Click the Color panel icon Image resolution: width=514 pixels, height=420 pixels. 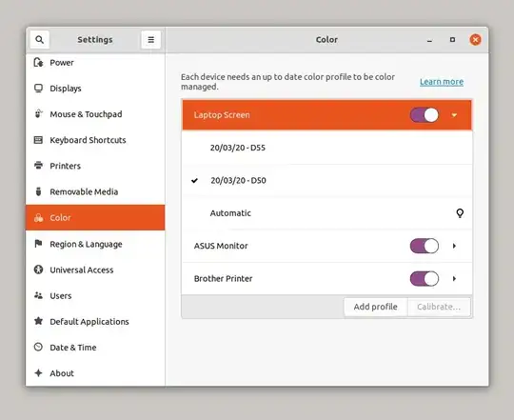point(39,218)
